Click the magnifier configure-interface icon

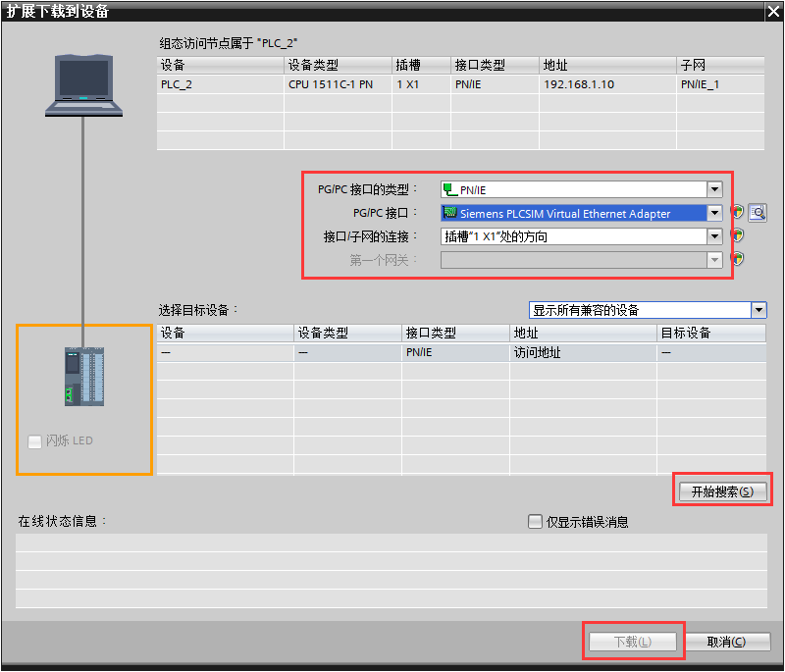tap(758, 213)
